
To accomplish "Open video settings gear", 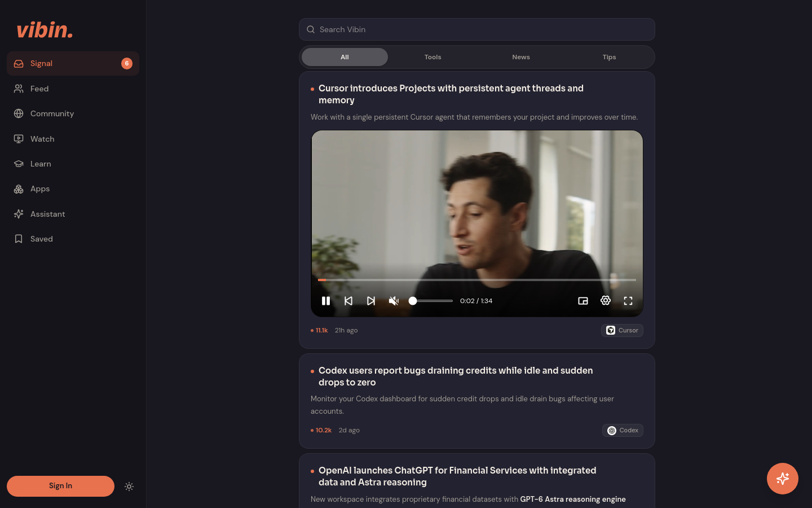I will (606, 301).
